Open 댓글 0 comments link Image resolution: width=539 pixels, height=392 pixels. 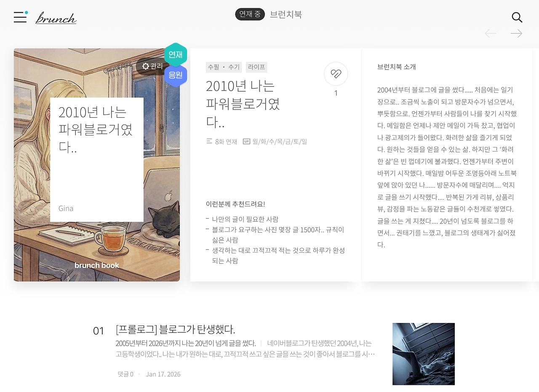[x=125, y=374]
